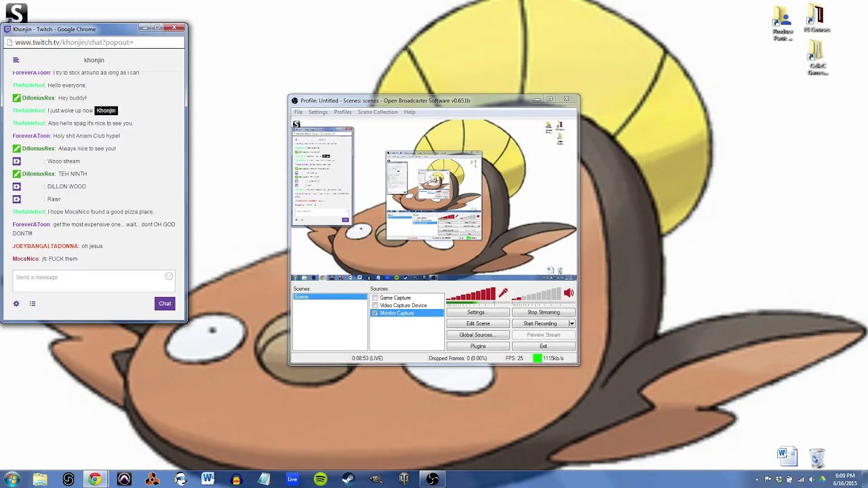This screenshot has width=868, height=488.
Task: Open the OBS Settings menu
Action: 318,112
